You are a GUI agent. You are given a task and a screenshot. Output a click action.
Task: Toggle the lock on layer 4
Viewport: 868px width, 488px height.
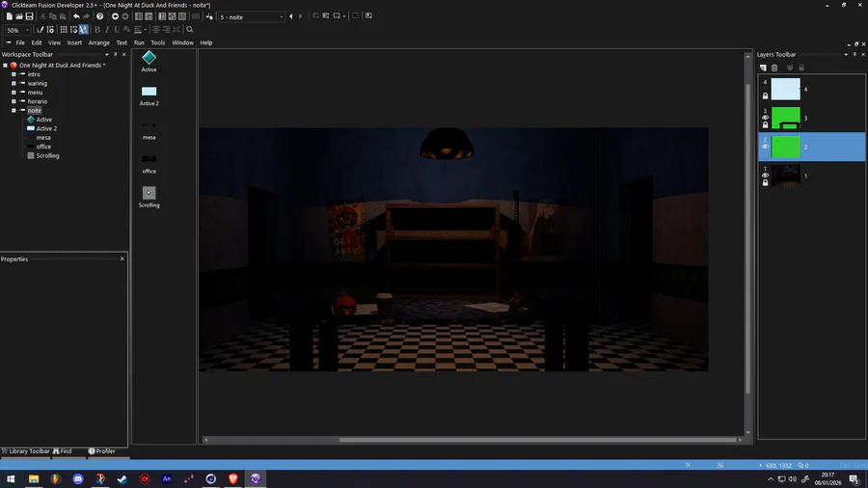766,95
